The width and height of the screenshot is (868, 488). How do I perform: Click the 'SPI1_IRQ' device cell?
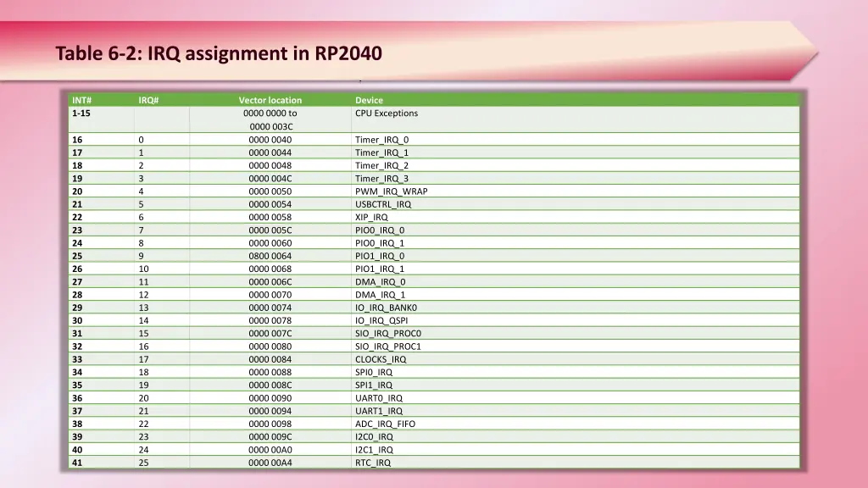[x=374, y=385]
